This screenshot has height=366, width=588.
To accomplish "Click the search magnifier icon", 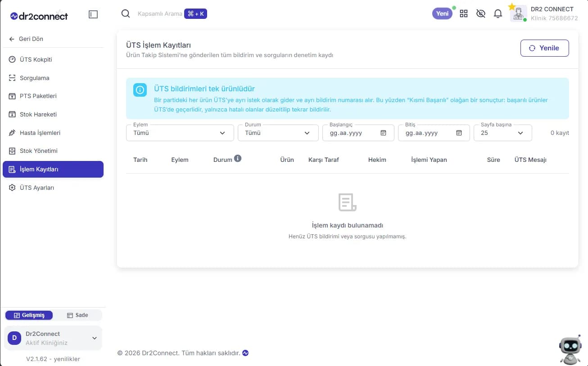I will 126,13.
